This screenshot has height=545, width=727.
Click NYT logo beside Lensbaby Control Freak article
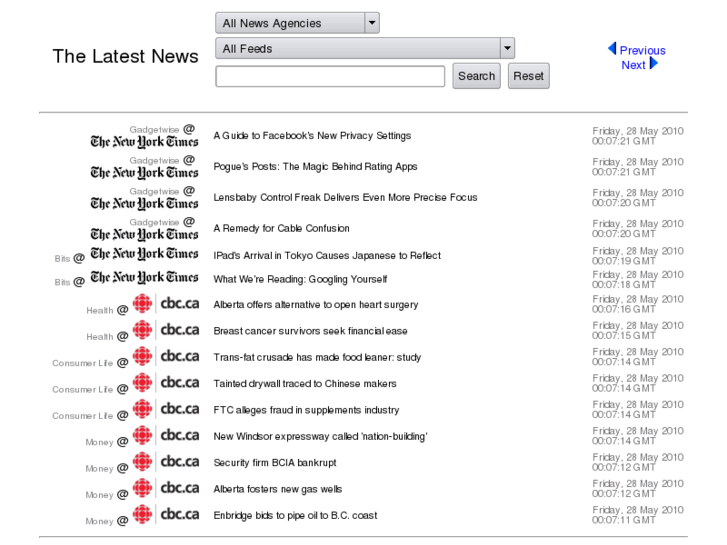click(144, 204)
